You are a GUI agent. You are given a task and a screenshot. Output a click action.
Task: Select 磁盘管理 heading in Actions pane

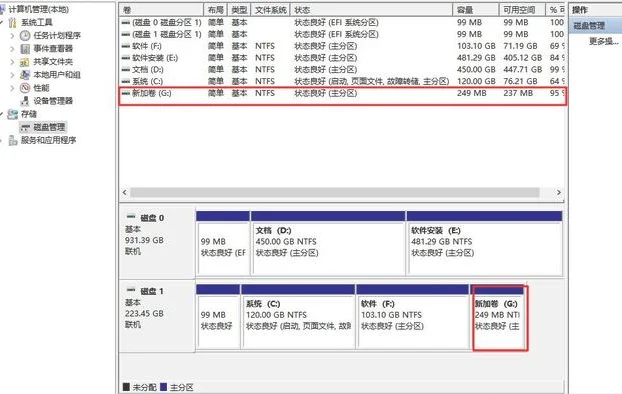[589, 26]
